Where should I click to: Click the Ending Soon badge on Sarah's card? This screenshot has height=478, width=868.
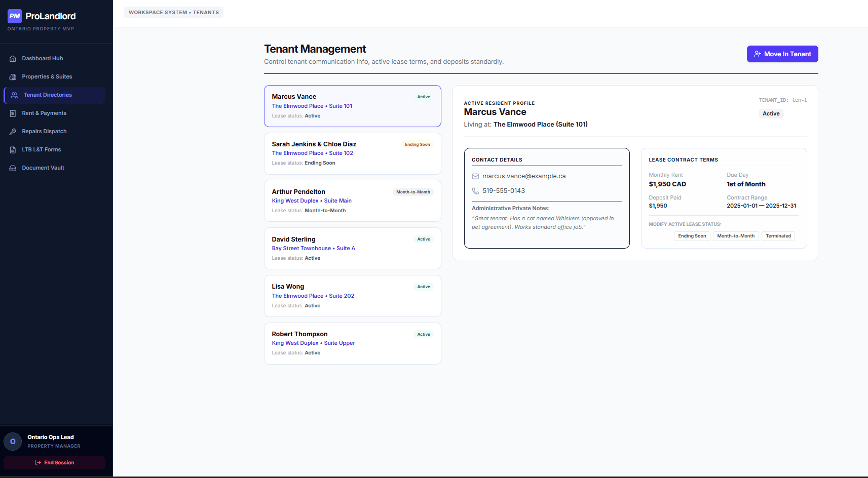(418, 145)
